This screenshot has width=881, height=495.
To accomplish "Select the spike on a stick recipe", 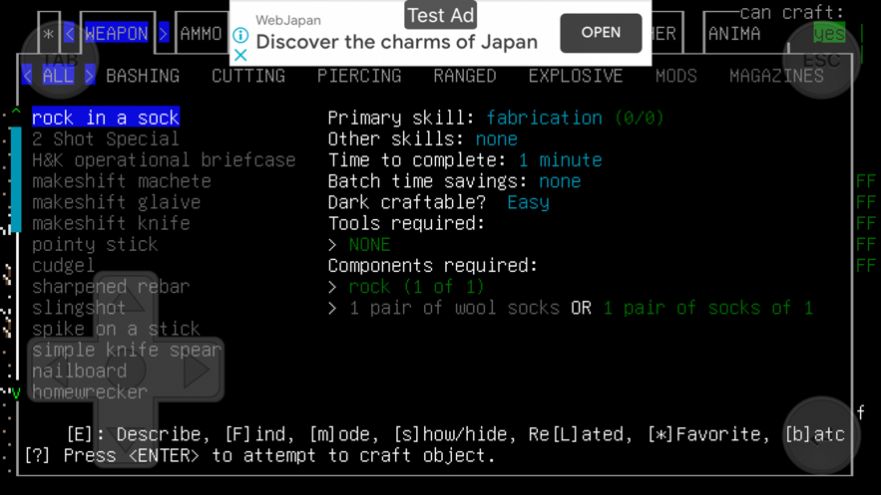I will 116,329.
